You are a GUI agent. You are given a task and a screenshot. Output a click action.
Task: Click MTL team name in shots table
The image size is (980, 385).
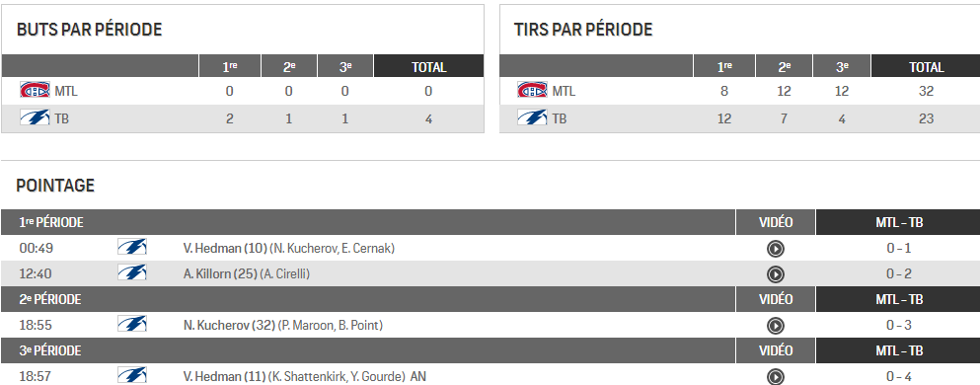point(564,91)
